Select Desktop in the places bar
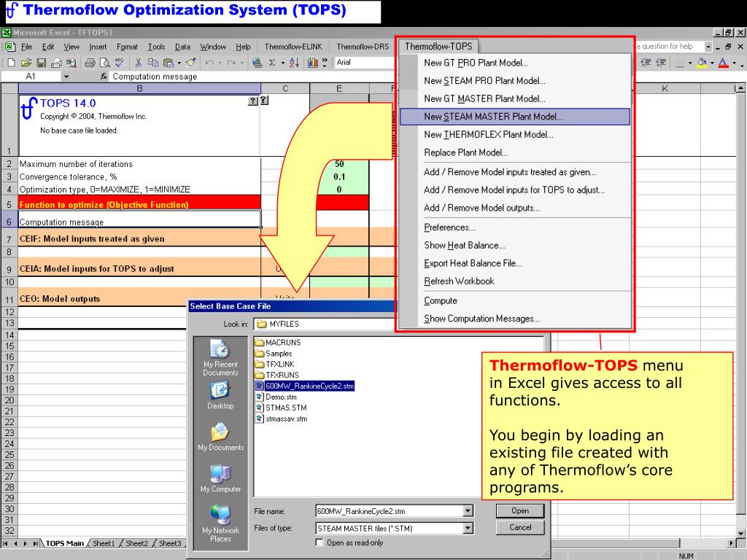Viewport: 747px width, 560px height. [x=220, y=396]
